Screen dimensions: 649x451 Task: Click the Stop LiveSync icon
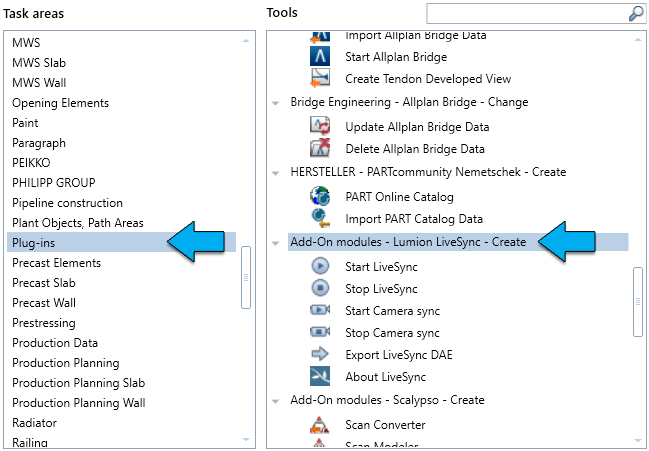coord(320,289)
